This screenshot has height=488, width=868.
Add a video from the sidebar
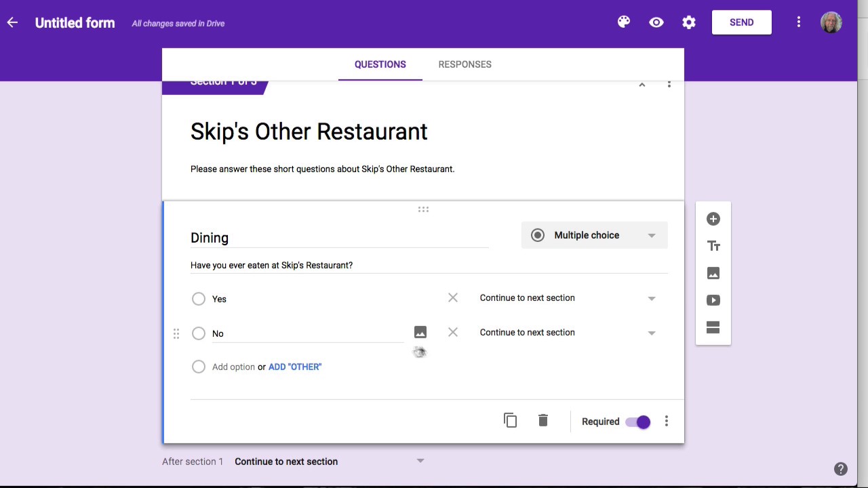pos(713,300)
